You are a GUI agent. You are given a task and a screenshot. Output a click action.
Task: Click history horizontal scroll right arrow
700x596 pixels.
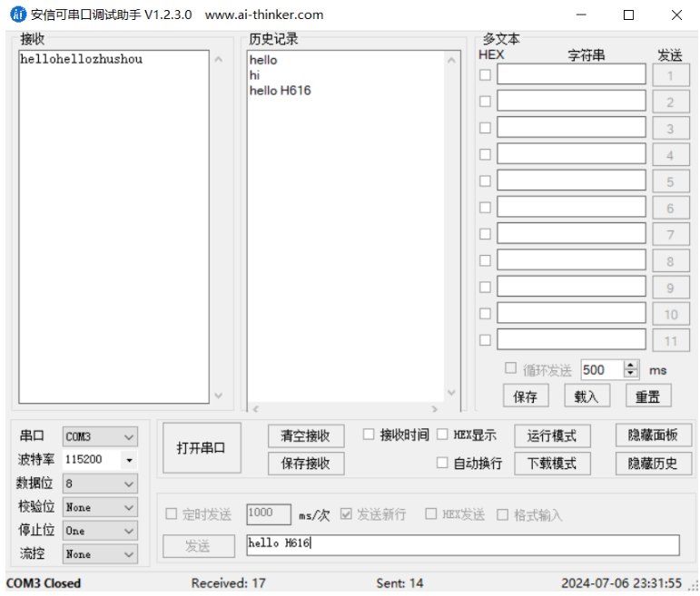pyautogui.click(x=434, y=408)
